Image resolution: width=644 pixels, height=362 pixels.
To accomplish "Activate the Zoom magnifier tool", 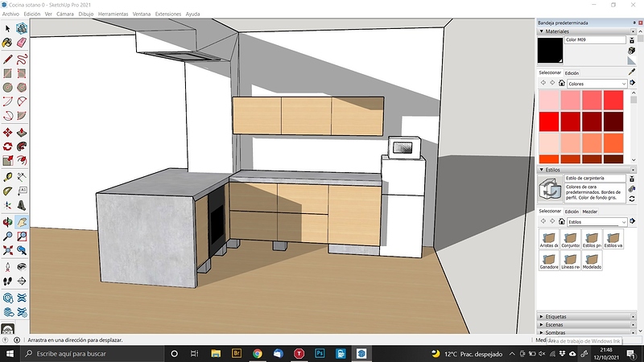I will pos(7,237).
